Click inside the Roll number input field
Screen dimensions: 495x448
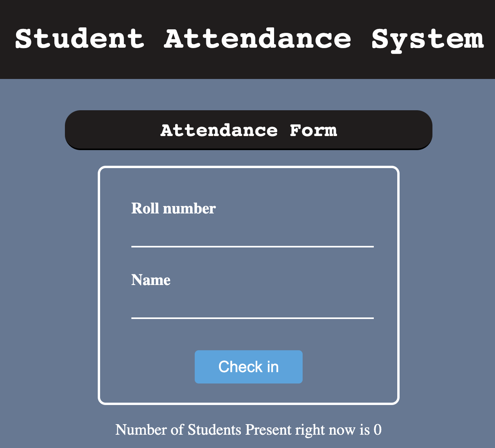point(252,238)
